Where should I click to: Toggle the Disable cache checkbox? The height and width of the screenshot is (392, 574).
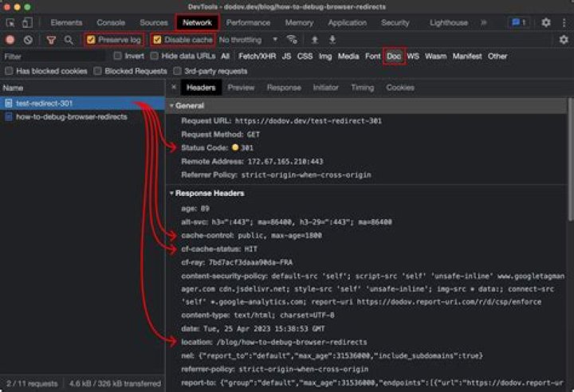click(x=157, y=40)
